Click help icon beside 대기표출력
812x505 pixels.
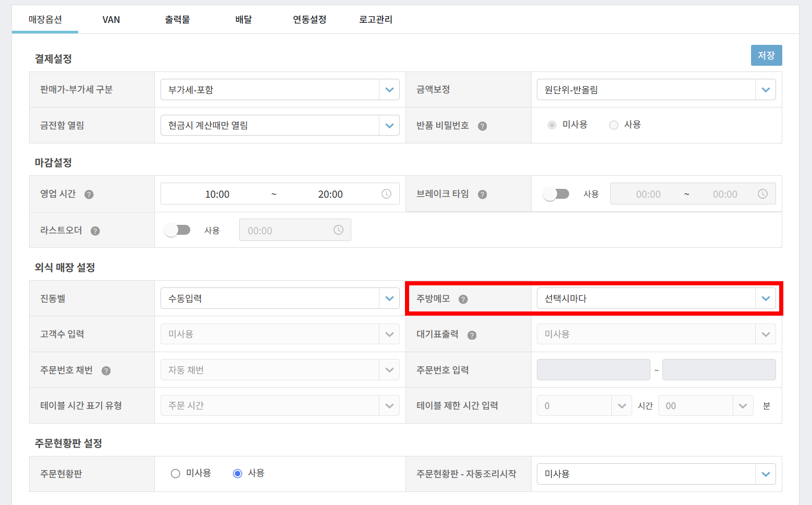(x=472, y=335)
